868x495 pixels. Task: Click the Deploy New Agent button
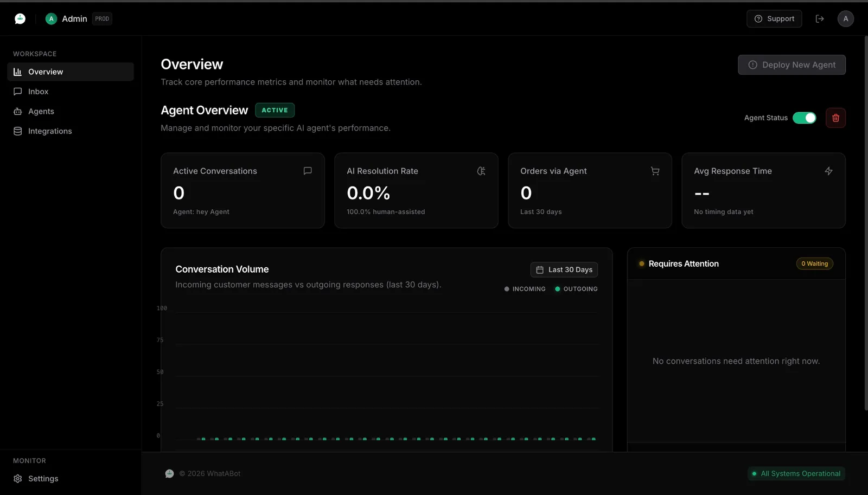(x=792, y=65)
